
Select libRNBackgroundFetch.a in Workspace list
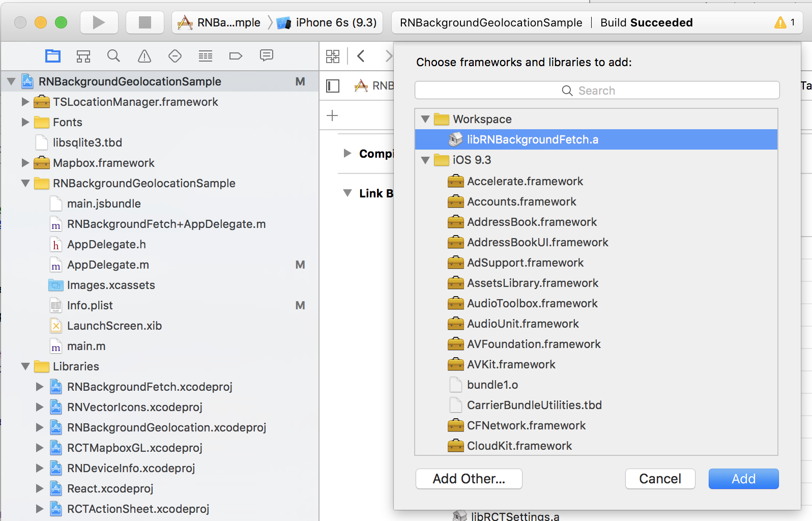596,139
